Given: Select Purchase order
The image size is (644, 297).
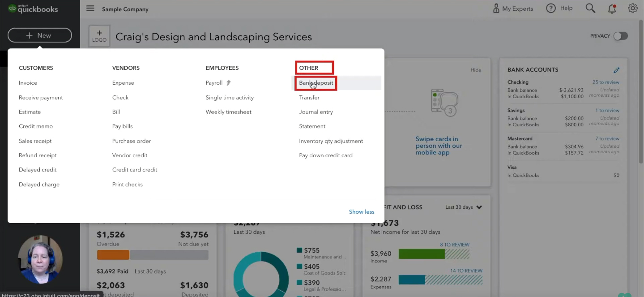Looking at the screenshot, I should click(x=132, y=141).
